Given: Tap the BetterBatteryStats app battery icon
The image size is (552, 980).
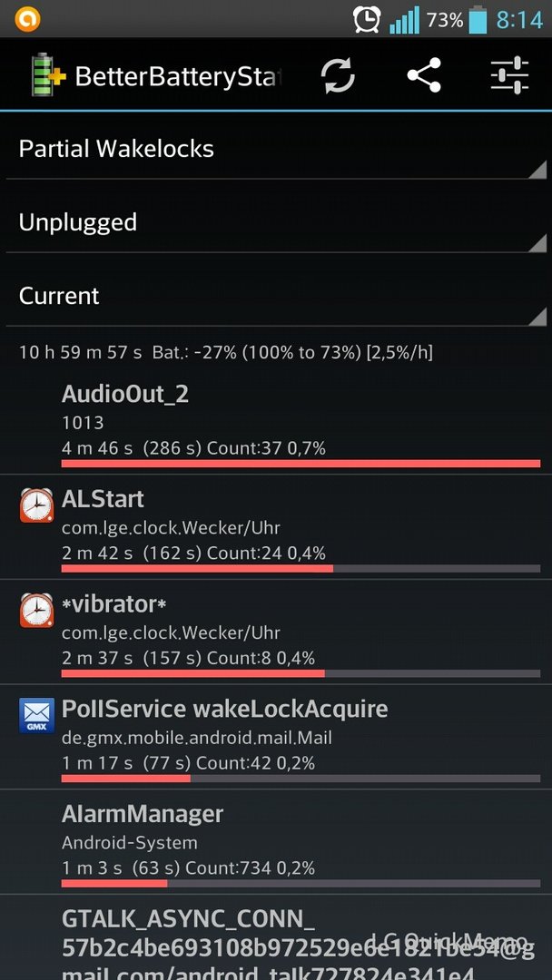Looking at the screenshot, I should (x=49, y=75).
